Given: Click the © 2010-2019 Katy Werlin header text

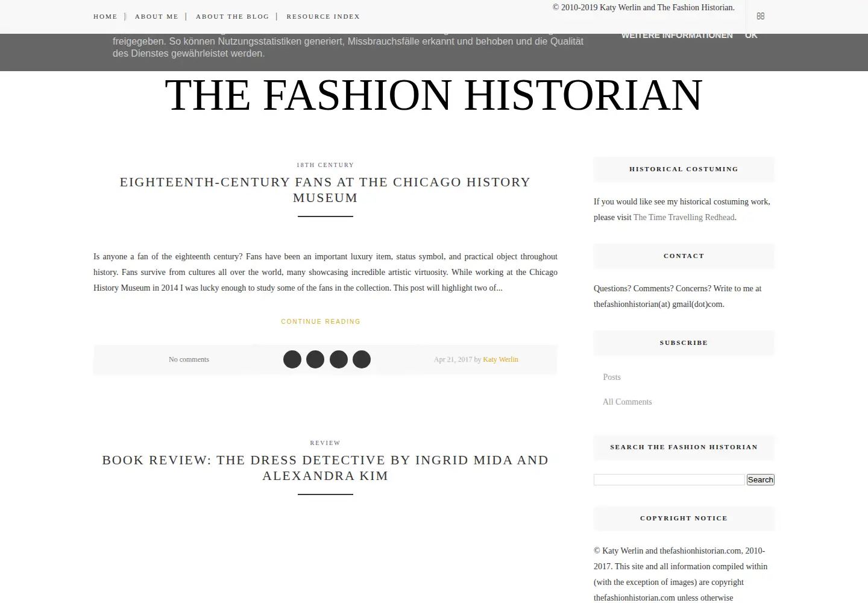Looking at the screenshot, I should (x=644, y=8).
